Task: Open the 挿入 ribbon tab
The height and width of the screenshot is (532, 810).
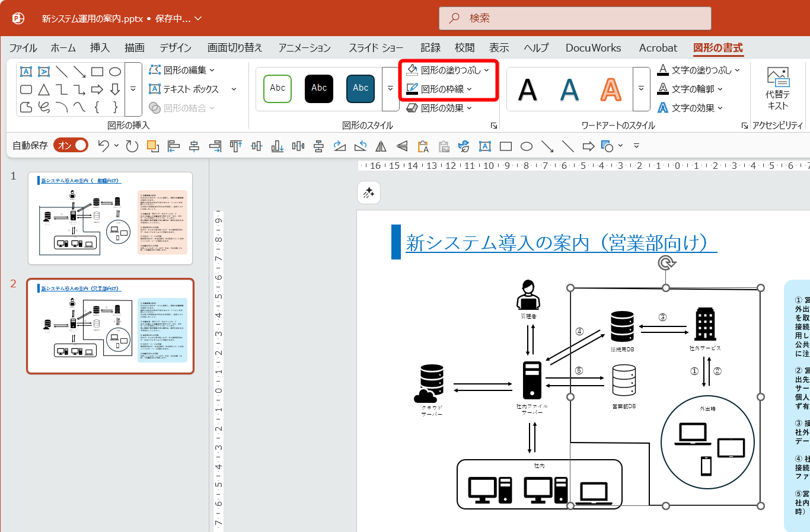Action: (100, 48)
